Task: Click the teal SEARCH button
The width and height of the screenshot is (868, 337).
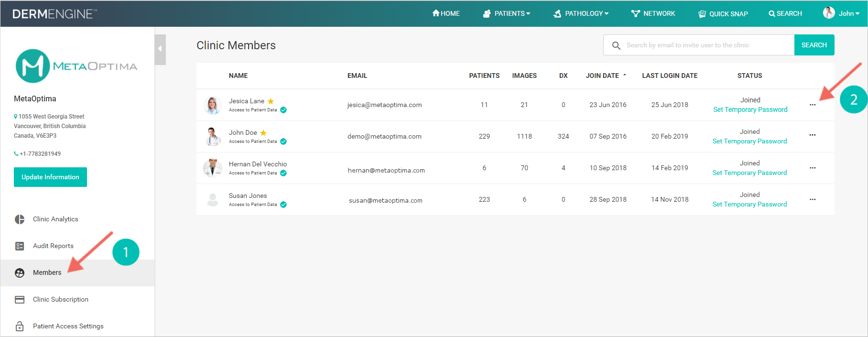Action: pos(814,45)
